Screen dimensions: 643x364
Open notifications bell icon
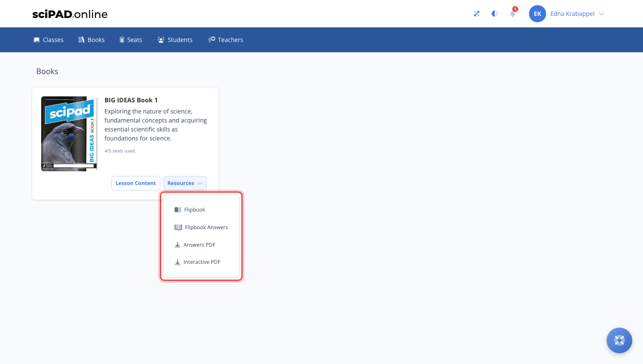pyautogui.click(x=513, y=14)
